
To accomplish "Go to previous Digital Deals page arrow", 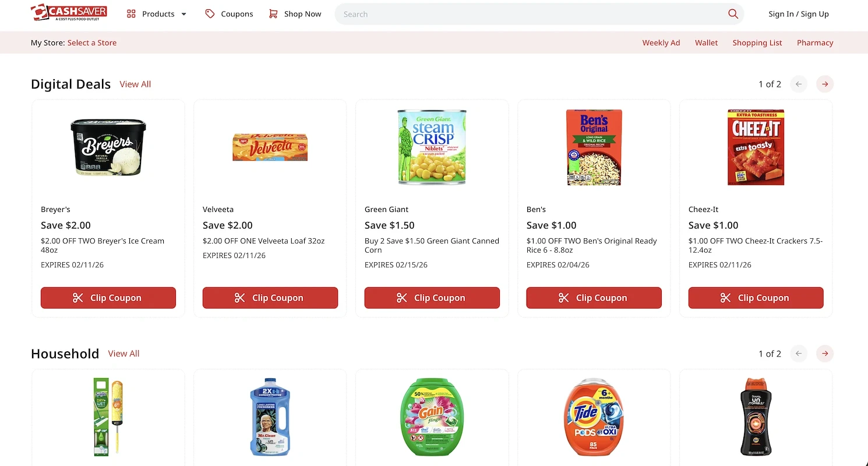I will [799, 84].
